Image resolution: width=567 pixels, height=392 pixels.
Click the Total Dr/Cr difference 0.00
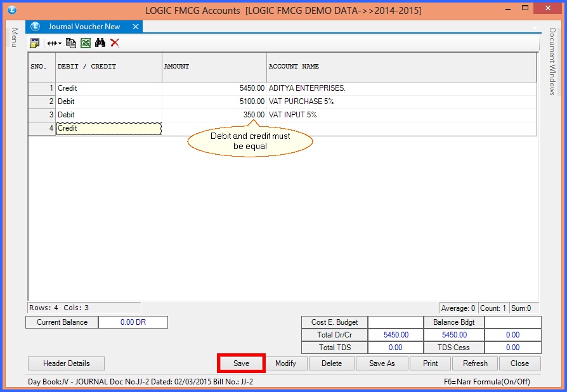[512, 335]
